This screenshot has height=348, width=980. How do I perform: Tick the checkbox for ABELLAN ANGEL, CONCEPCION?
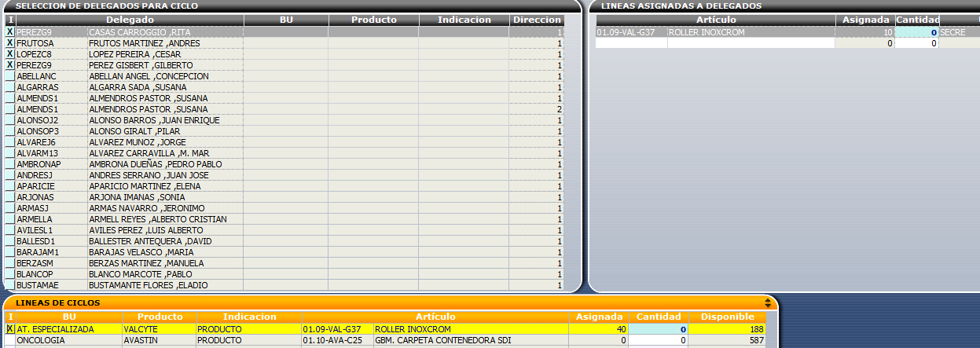pos(10,76)
